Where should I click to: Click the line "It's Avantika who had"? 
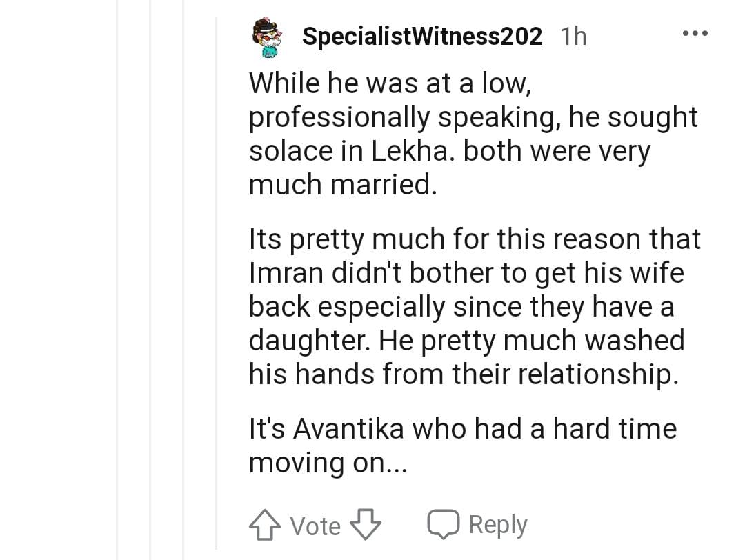point(462,429)
